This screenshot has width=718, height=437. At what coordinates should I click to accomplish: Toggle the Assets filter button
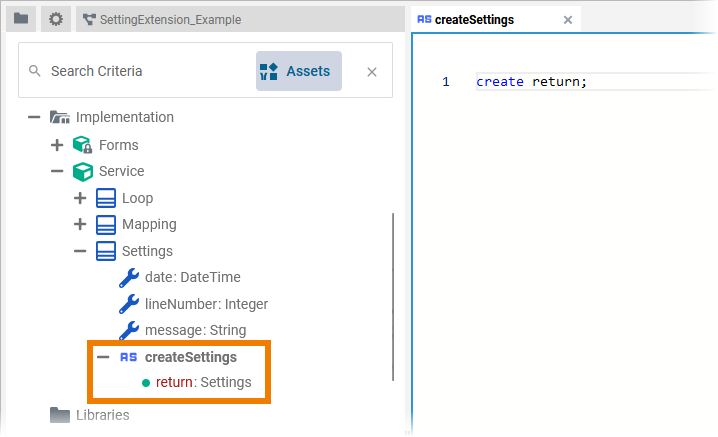tap(299, 71)
